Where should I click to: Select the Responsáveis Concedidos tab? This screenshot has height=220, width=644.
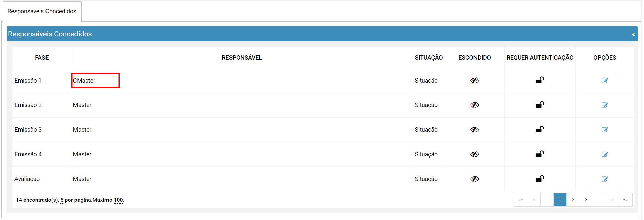click(x=42, y=11)
